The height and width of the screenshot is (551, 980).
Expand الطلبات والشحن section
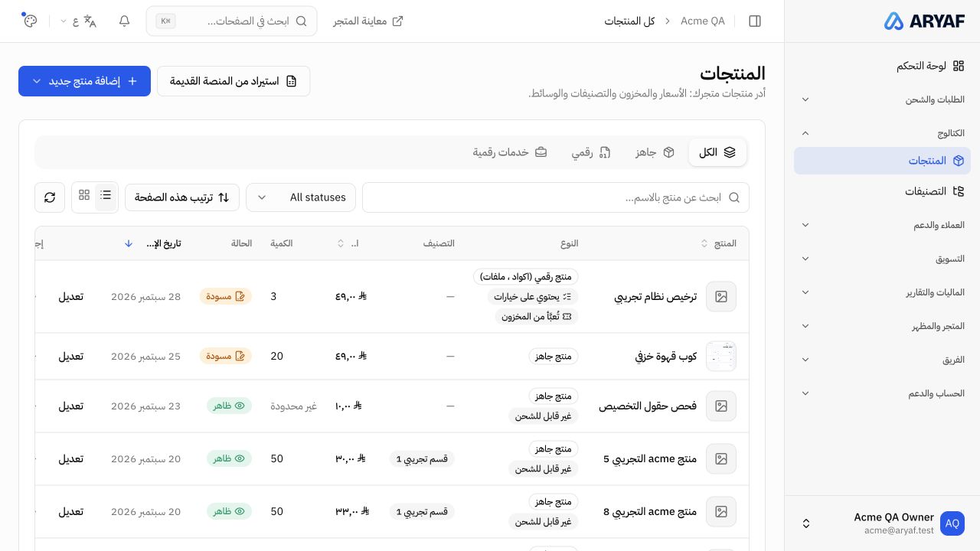[882, 99]
